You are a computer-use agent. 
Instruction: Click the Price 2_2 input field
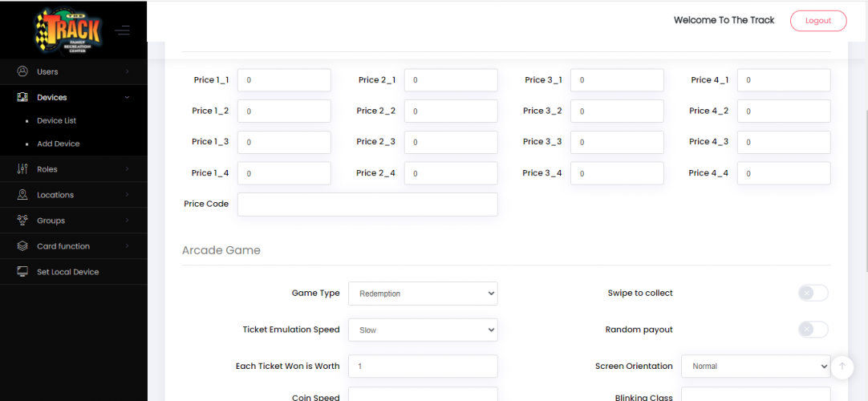(451, 111)
